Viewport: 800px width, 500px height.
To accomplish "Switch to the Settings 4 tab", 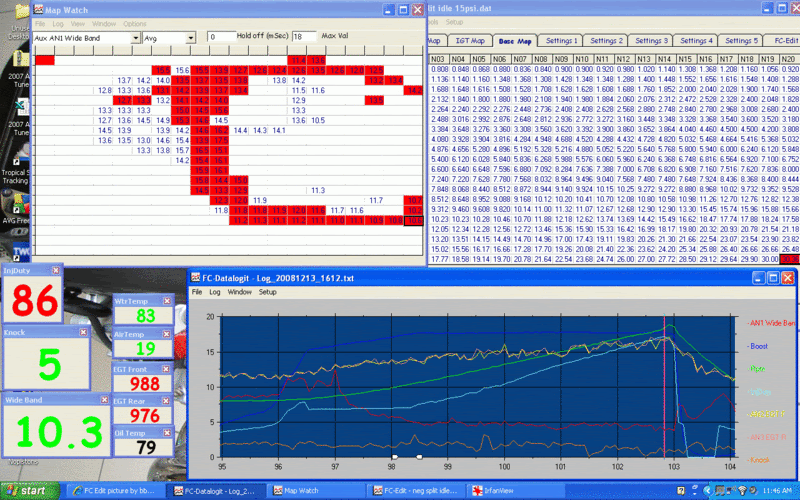I will coord(696,41).
